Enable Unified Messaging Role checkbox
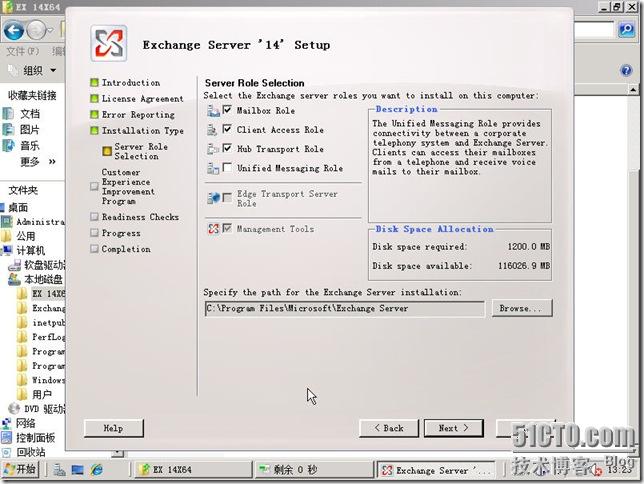This screenshot has width=644, height=484. [227, 167]
